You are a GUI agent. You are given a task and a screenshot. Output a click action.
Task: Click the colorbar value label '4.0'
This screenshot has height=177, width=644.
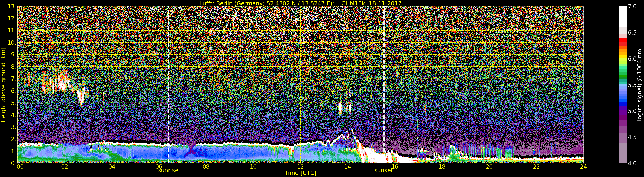(632, 163)
